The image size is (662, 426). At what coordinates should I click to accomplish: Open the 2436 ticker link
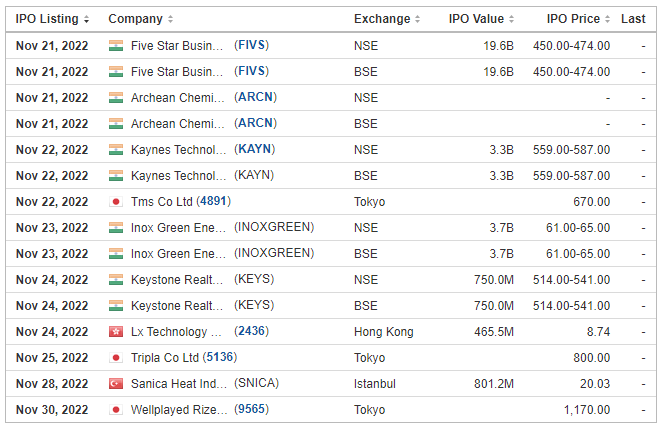click(x=252, y=331)
